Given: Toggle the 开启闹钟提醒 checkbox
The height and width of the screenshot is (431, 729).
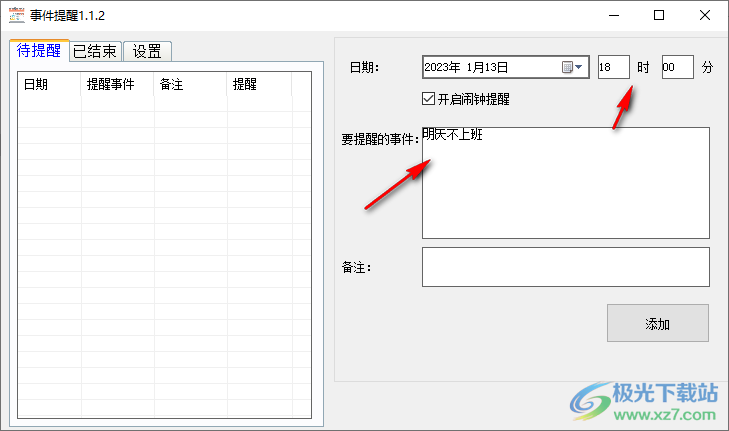Looking at the screenshot, I should coord(428,99).
